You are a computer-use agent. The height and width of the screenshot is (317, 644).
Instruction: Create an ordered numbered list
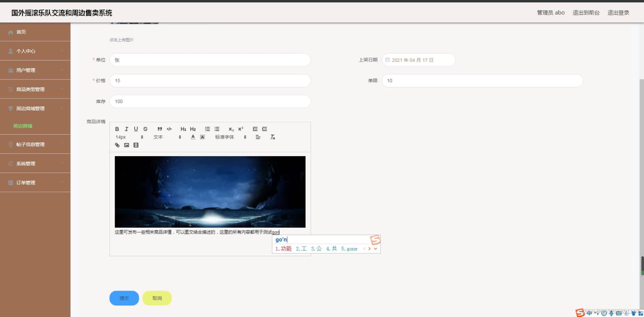207,129
